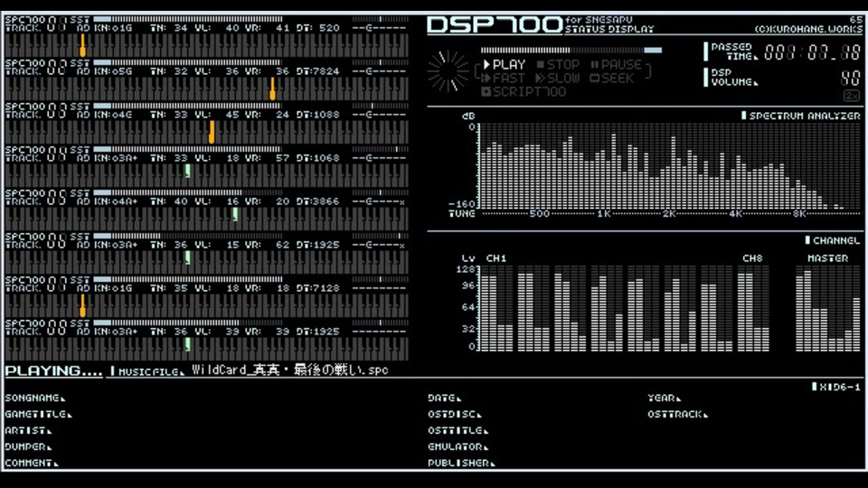
Task: Click the DT:3866 value
Action: [317, 202]
